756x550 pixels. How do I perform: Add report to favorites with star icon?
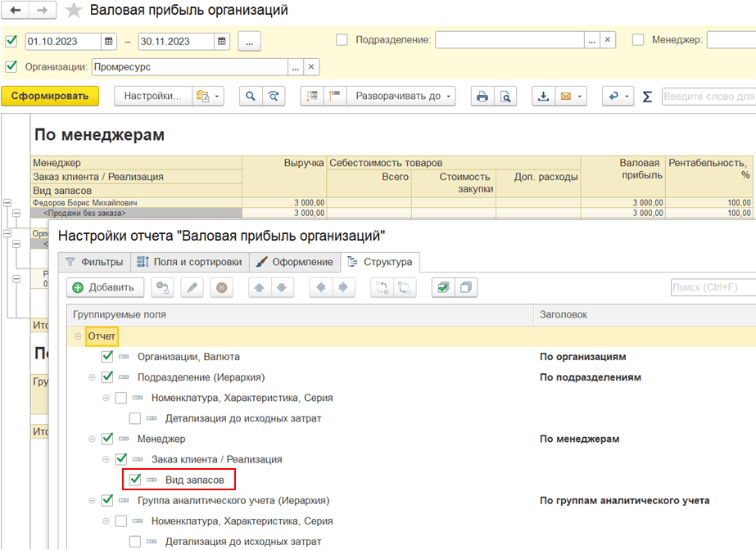(x=73, y=10)
